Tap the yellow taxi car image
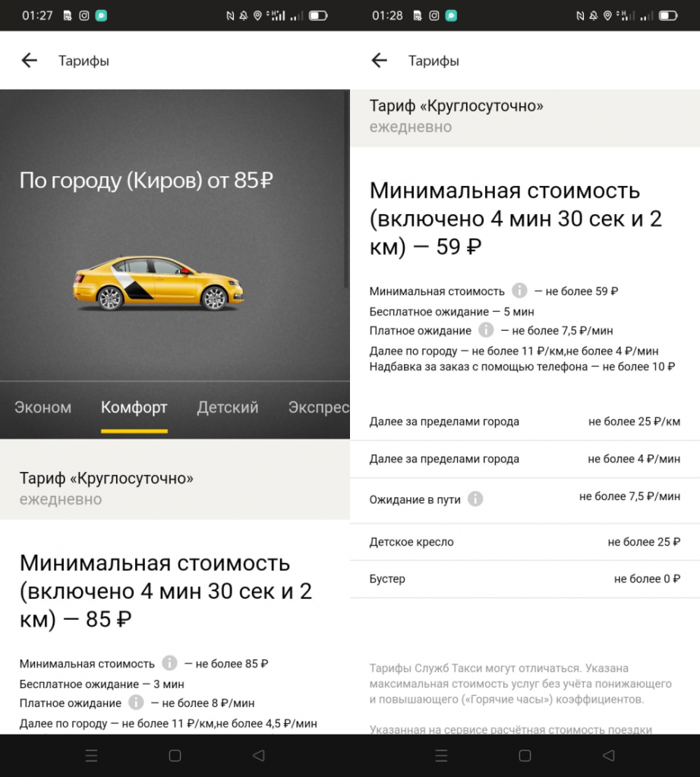 (159, 283)
